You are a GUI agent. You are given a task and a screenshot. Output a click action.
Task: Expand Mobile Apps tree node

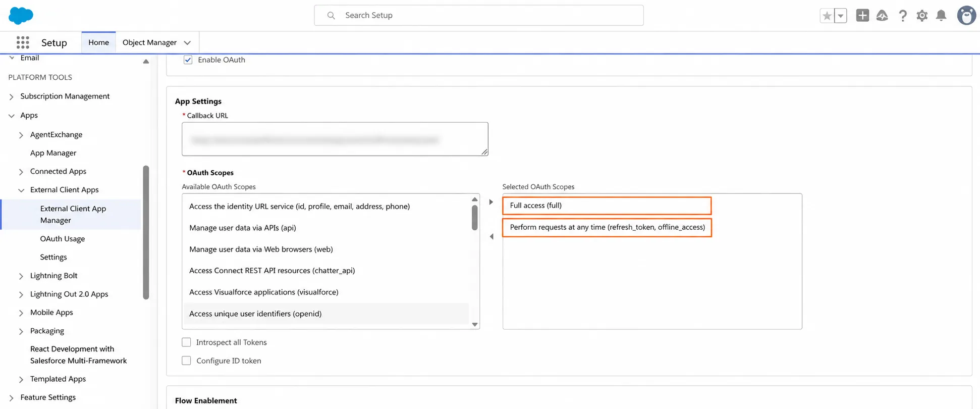pos(21,313)
